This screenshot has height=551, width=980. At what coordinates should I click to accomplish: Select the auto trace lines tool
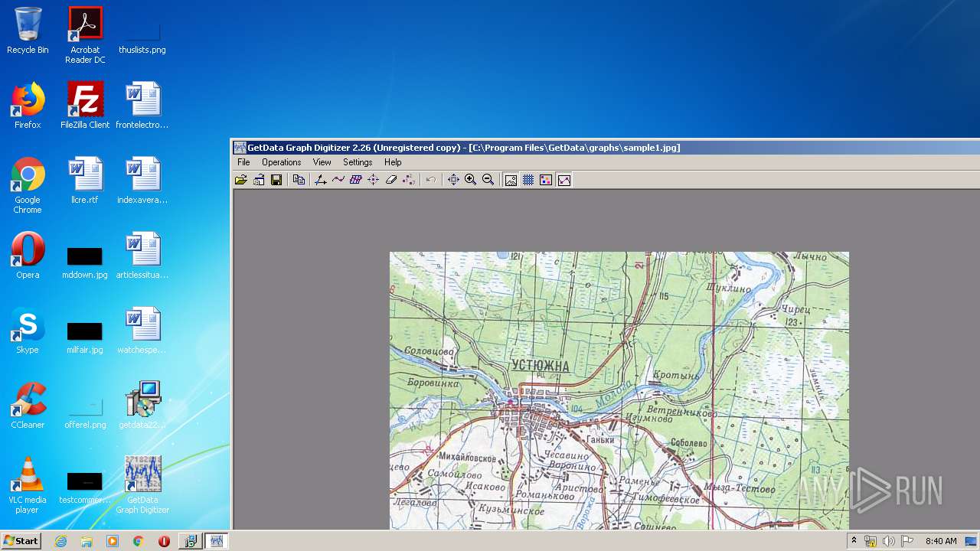(338, 180)
